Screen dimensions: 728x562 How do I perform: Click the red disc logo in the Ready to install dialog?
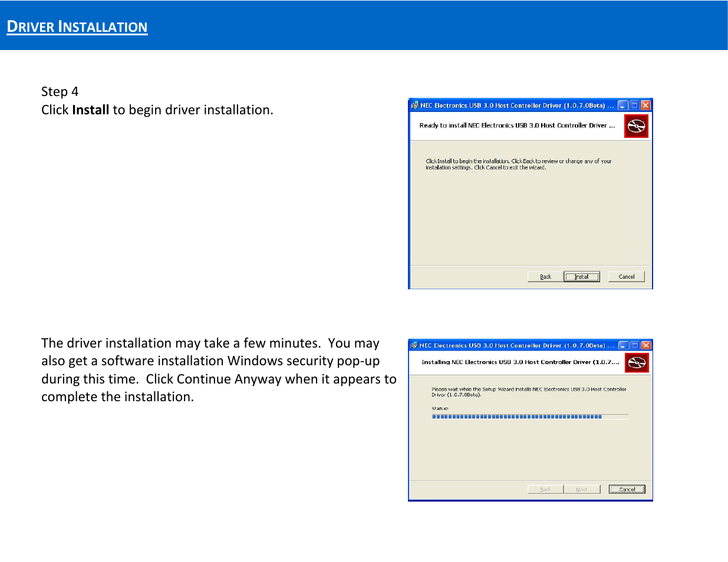pyautogui.click(x=636, y=126)
